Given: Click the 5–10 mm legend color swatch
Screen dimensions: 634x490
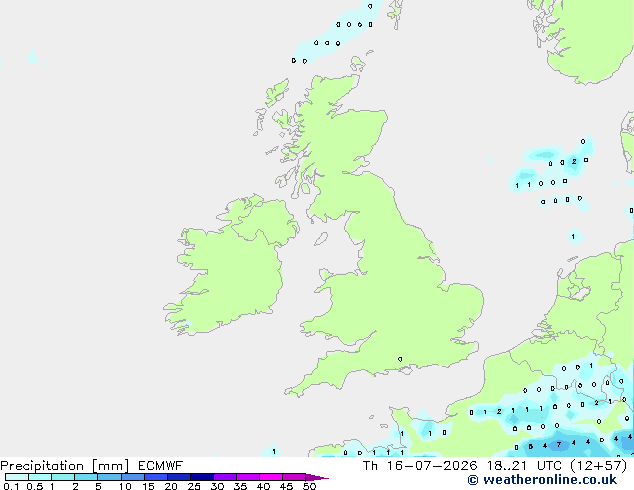Looking at the screenshot, I should point(110,477).
